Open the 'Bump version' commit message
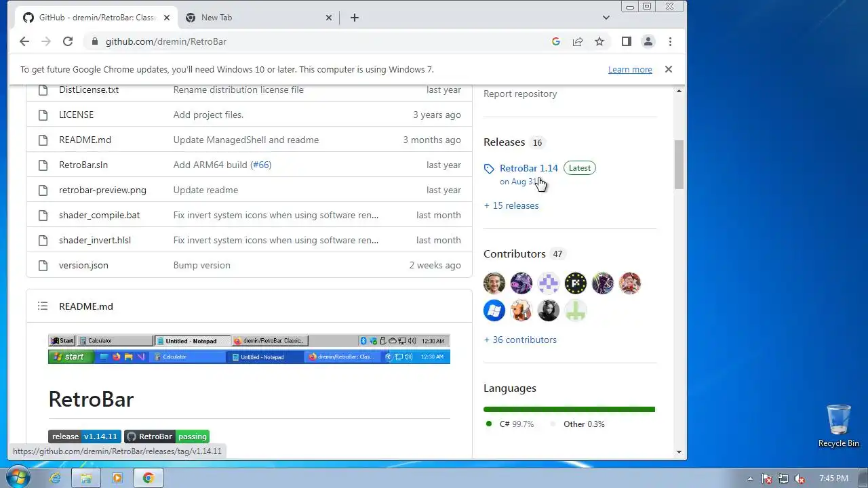Screen dimensions: 868x488 point(201,265)
